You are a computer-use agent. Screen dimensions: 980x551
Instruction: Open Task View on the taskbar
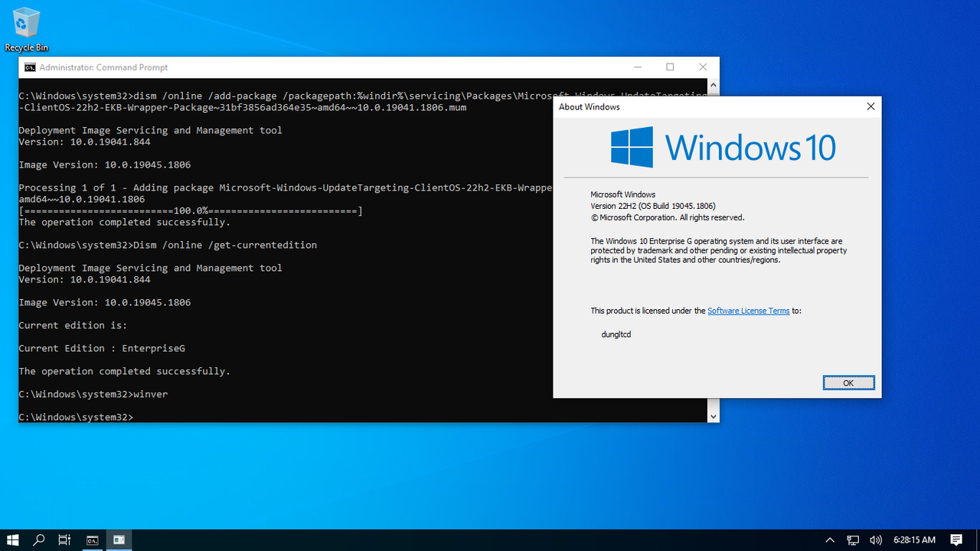(x=65, y=540)
